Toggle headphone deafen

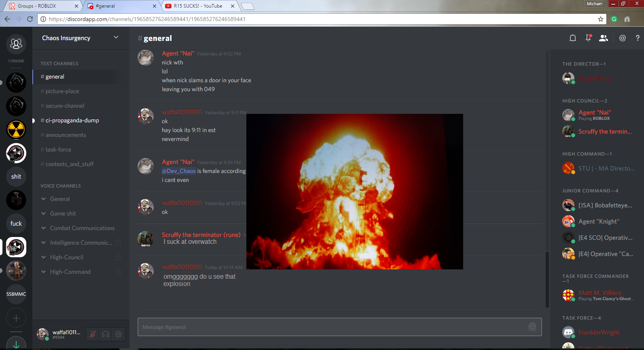[x=106, y=334]
